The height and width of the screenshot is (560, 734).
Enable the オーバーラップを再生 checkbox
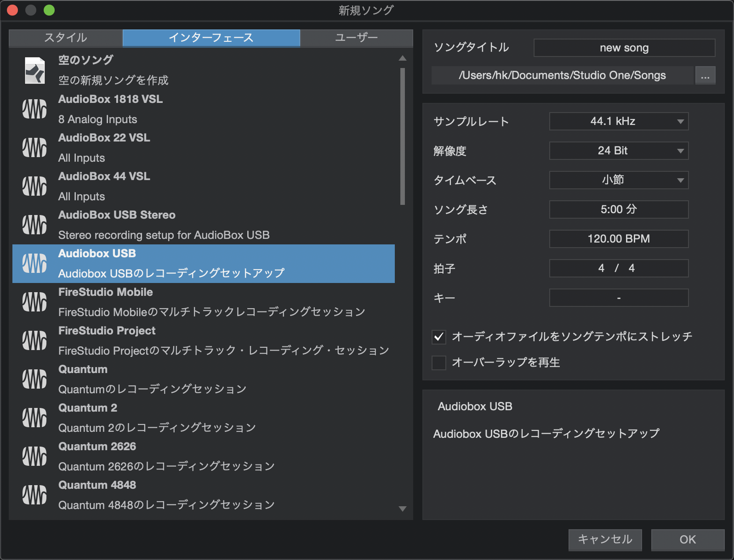[x=439, y=363]
